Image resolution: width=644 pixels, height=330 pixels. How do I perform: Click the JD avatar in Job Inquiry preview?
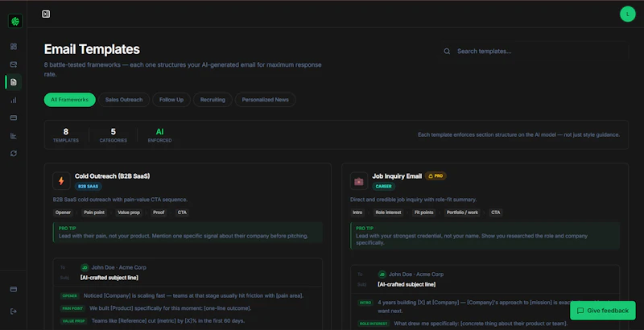(x=382, y=274)
